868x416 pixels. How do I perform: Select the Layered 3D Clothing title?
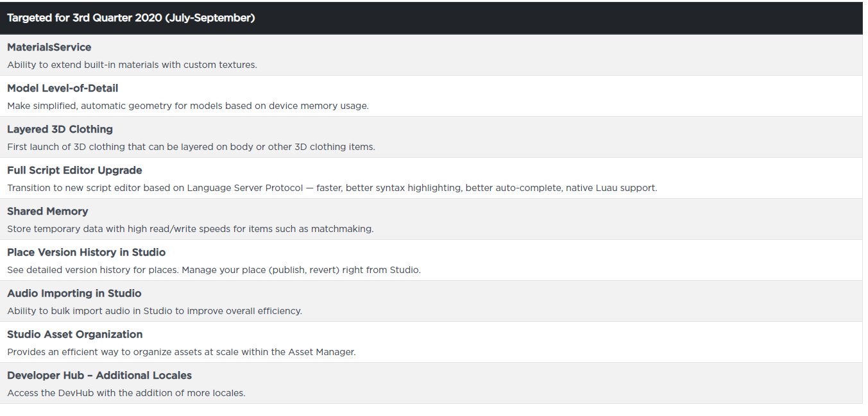pyautogui.click(x=60, y=129)
